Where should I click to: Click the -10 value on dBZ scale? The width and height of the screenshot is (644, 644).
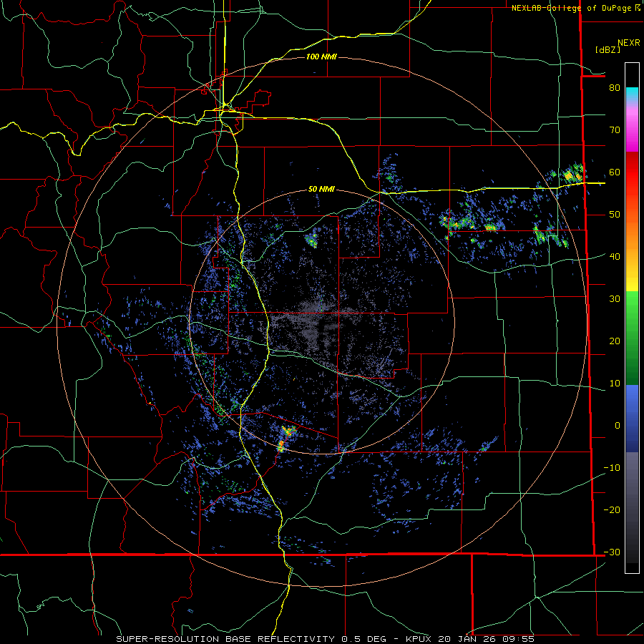click(612, 468)
